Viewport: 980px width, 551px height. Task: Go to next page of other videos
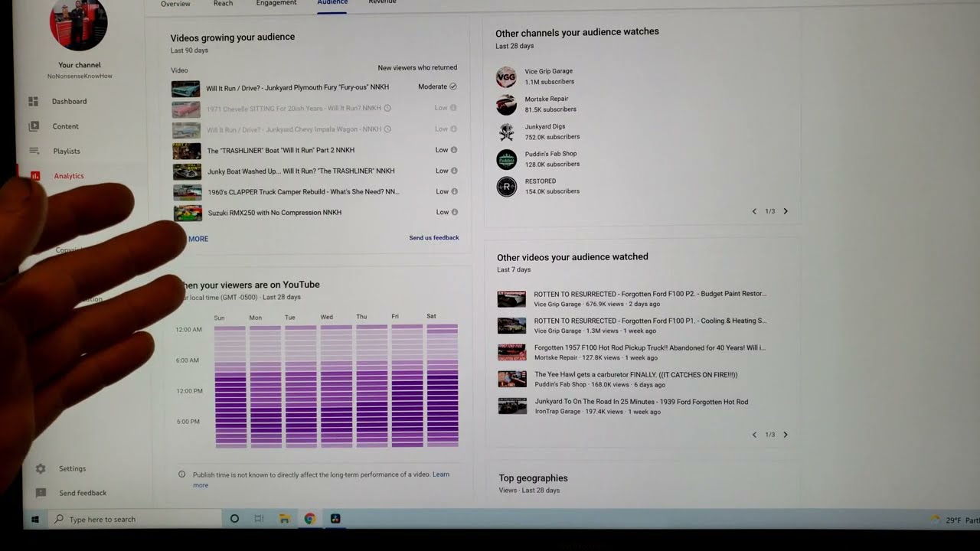785,435
